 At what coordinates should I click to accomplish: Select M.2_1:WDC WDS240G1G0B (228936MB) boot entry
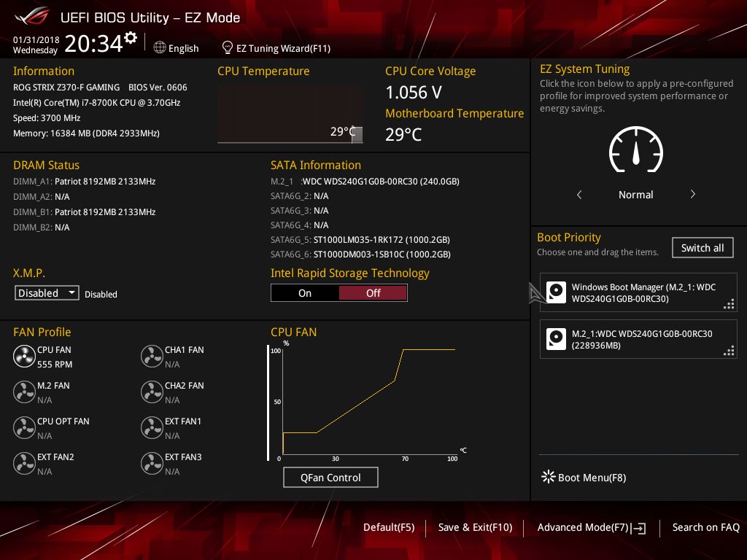pyautogui.click(x=638, y=339)
